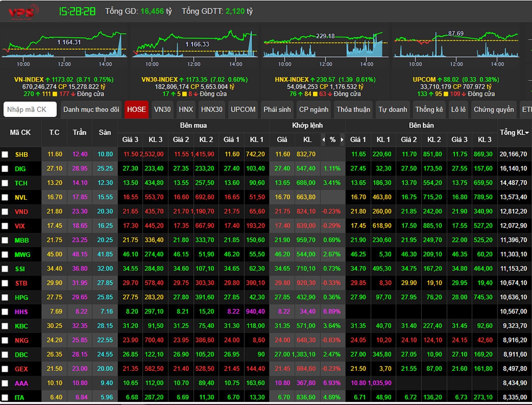This screenshot has height=405, width=532.
Task: Click the Thỏa thuận button
Action: [353, 110]
